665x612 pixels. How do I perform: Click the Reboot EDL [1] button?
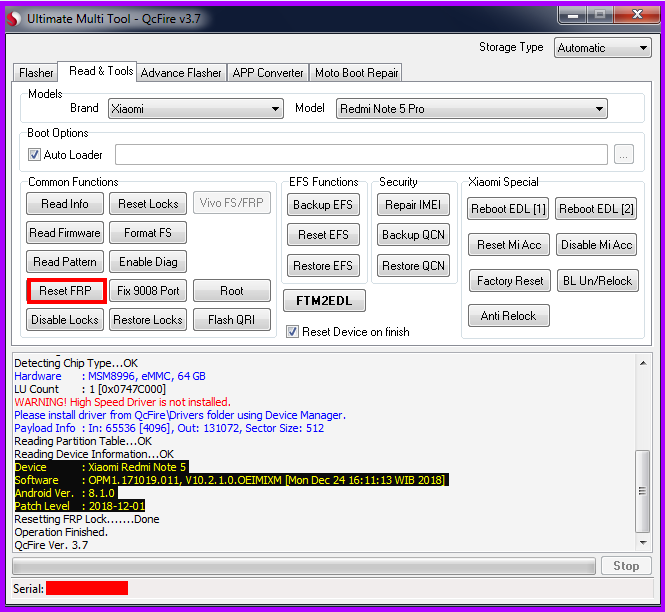tap(508, 209)
